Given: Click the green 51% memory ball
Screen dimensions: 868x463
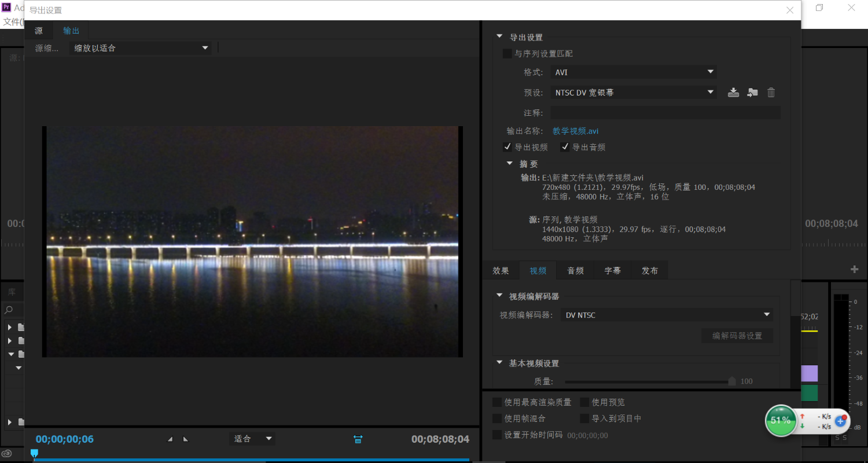Looking at the screenshot, I should [781, 420].
